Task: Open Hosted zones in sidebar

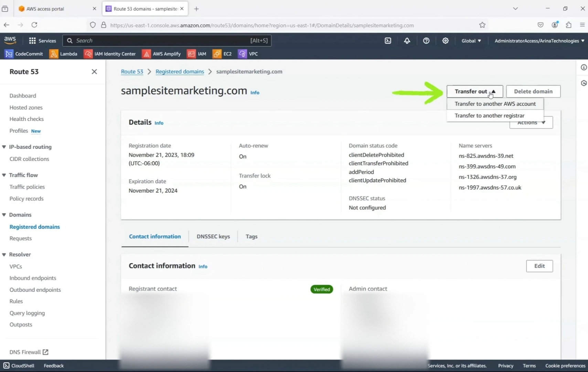Action: 26,107
